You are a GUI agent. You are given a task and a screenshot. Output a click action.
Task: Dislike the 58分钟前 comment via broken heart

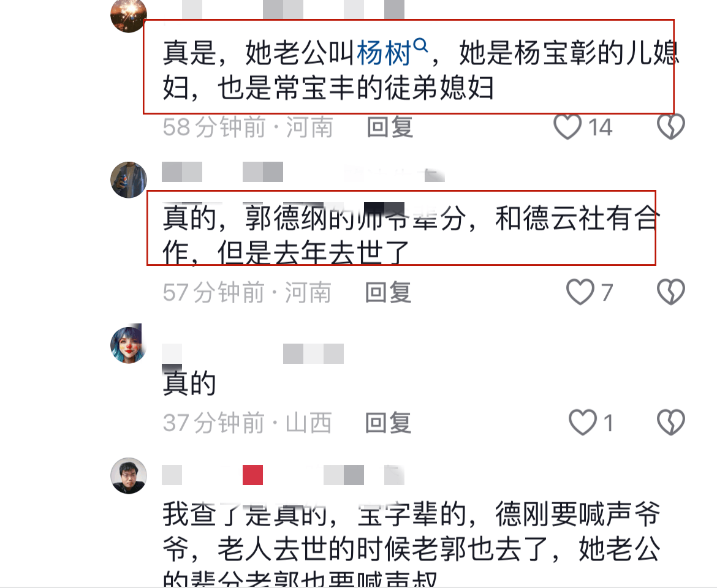671,127
